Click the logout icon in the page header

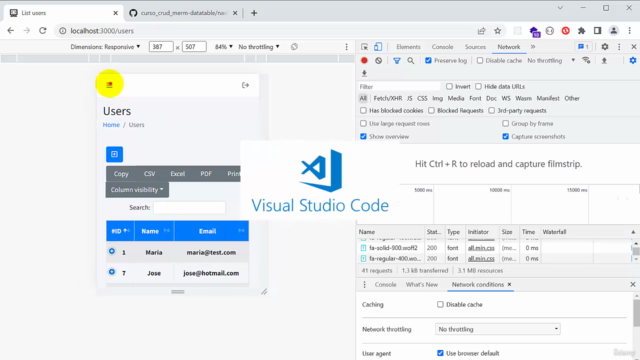click(245, 85)
